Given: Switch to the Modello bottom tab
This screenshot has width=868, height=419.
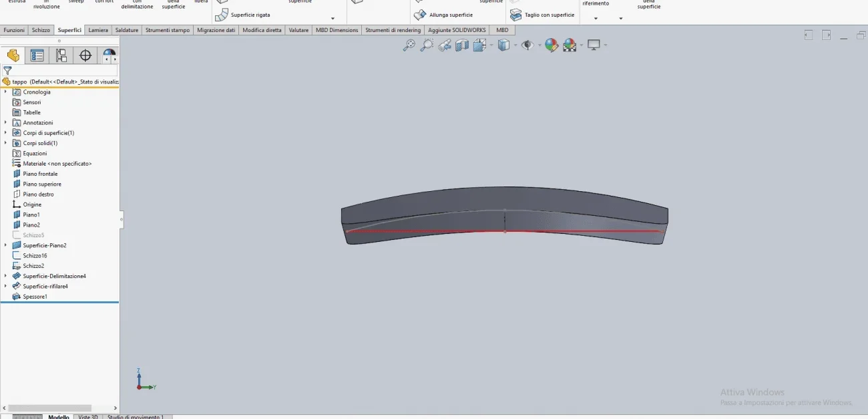Looking at the screenshot, I should [59, 416].
